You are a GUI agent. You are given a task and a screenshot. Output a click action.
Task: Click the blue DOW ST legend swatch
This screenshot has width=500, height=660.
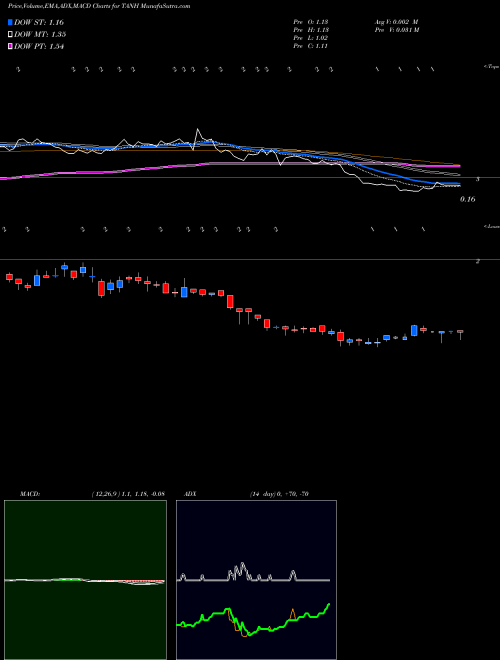[10, 22]
